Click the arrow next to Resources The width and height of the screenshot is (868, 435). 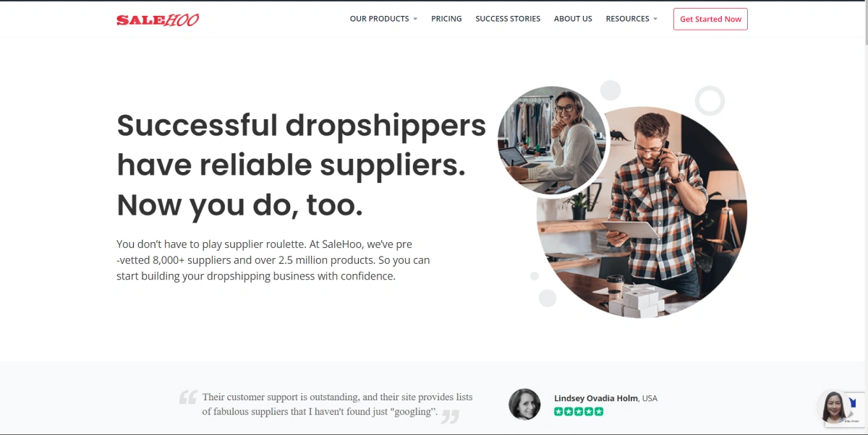pos(655,20)
